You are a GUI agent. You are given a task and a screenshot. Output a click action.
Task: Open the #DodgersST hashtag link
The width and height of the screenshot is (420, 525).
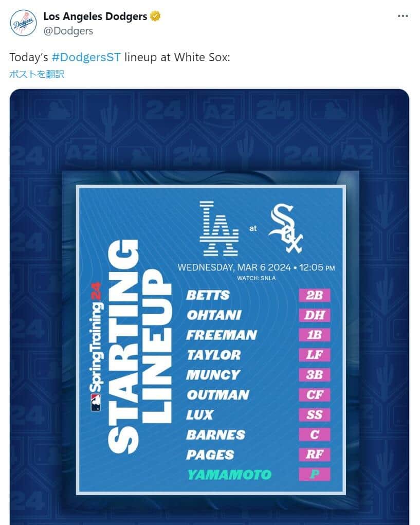86,57
